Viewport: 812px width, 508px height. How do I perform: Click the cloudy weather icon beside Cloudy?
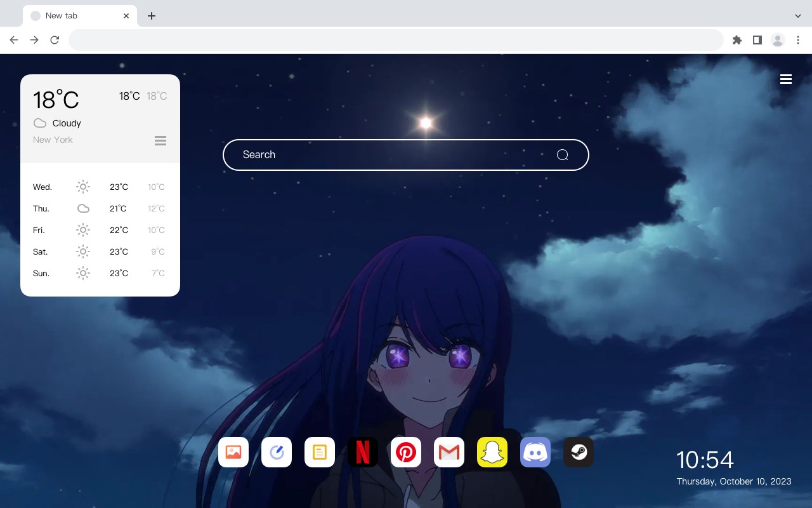coord(40,123)
